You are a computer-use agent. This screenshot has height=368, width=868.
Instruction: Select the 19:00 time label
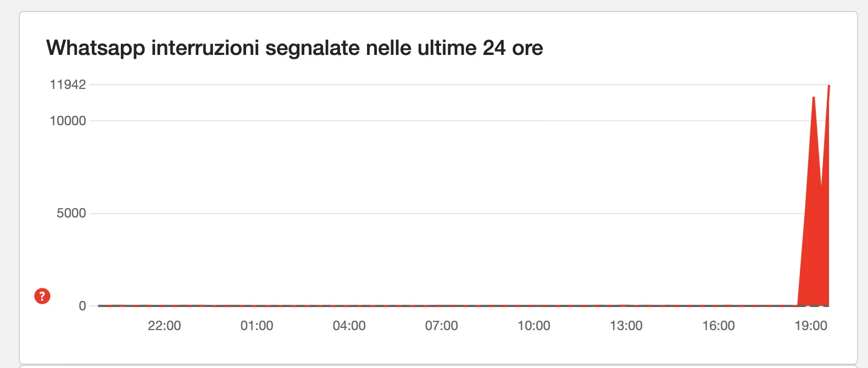click(810, 326)
